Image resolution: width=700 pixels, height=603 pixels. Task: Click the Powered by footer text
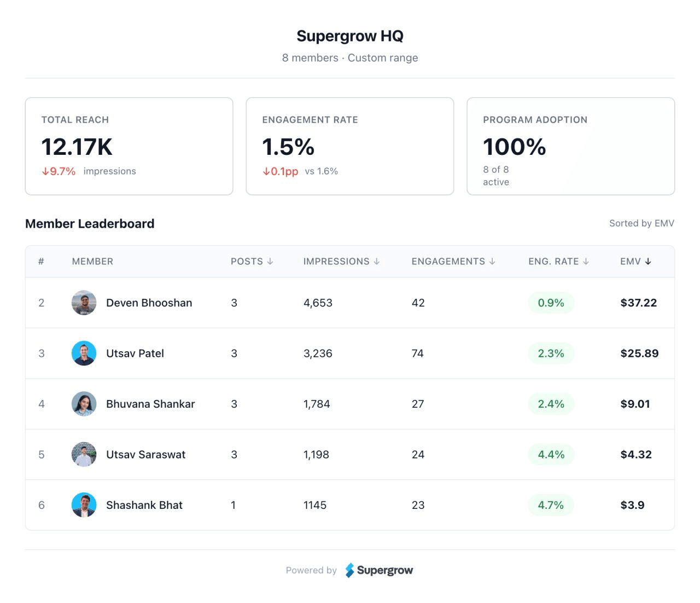coord(311,570)
